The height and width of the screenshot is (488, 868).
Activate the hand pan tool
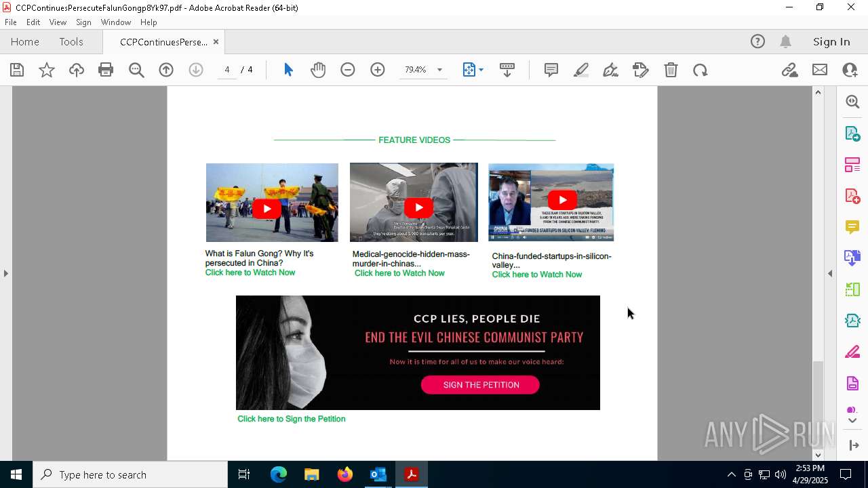point(318,70)
